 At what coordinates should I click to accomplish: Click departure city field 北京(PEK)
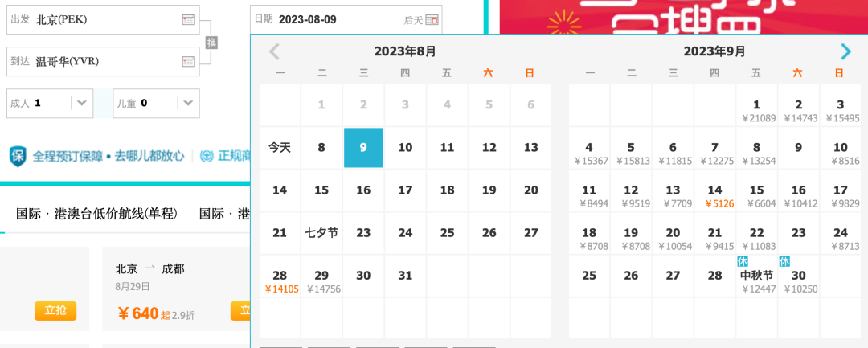pyautogui.click(x=103, y=20)
